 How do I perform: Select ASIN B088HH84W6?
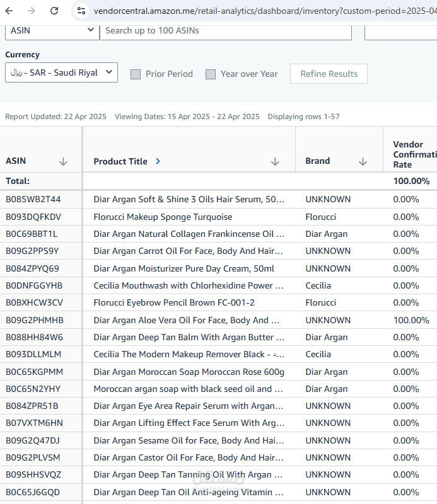(x=34, y=338)
